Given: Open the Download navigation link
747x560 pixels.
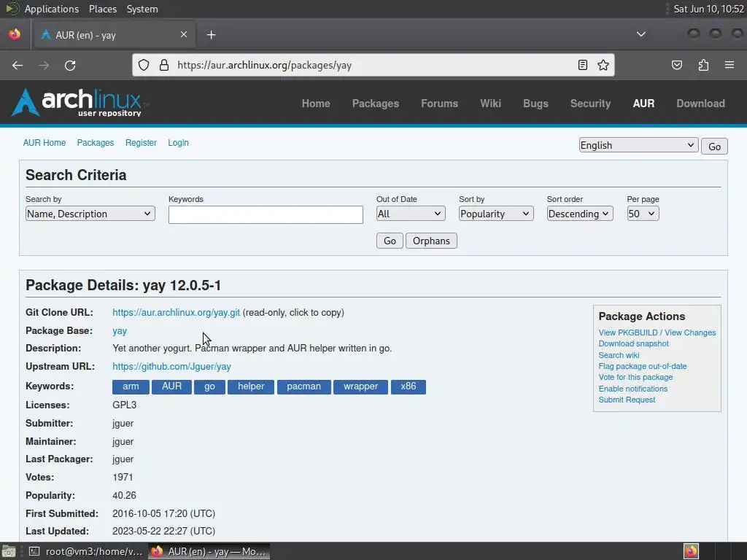Looking at the screenshot, I should coord(700,104).
